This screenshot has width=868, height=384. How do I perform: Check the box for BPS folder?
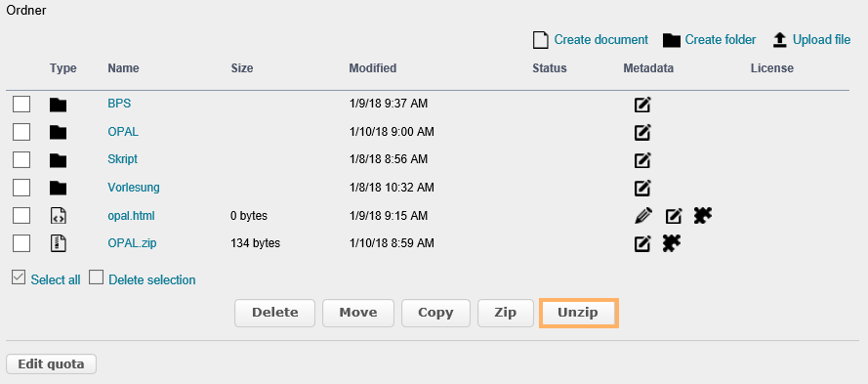(21, 104)
